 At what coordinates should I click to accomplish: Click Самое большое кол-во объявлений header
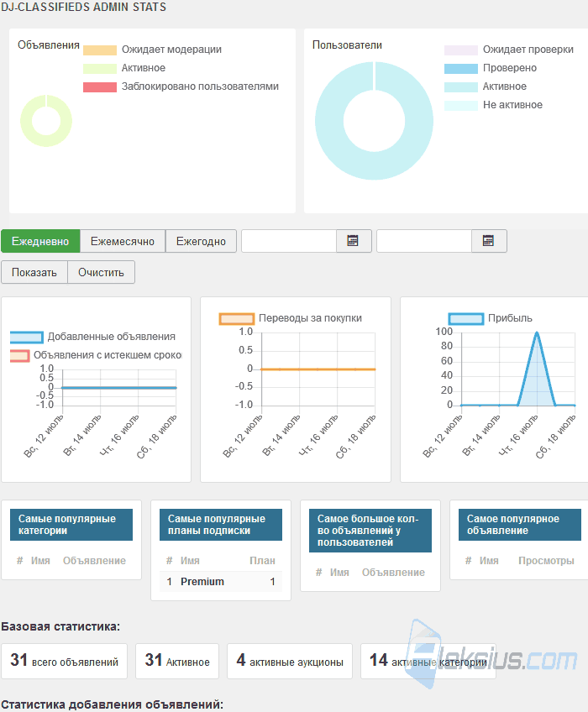click(x=370, y=531)
